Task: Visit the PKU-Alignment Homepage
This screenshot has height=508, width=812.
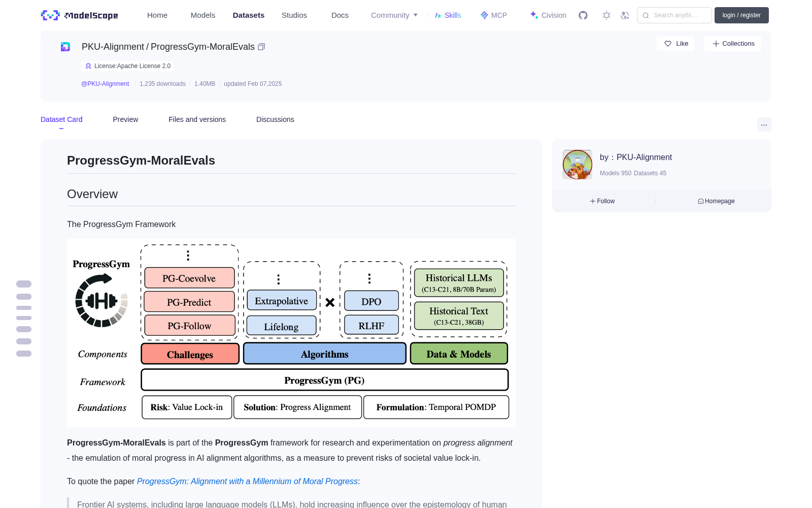Action: 716,201
